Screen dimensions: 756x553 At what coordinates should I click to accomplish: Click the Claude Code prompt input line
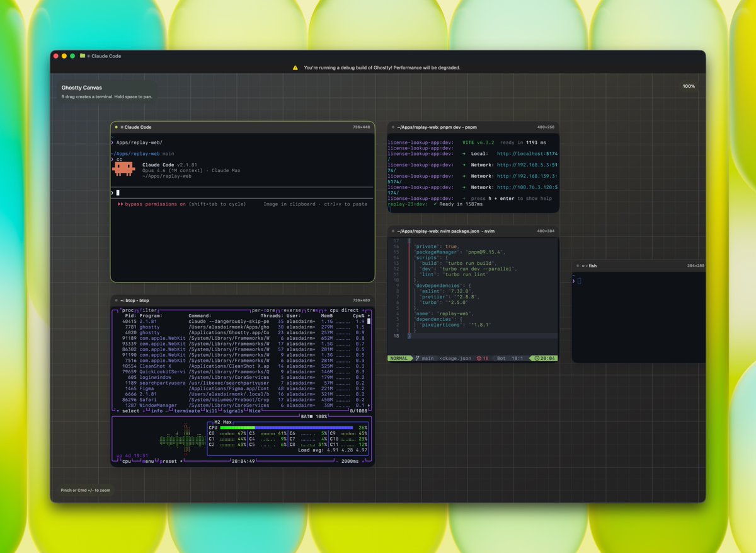coord(242,192)
